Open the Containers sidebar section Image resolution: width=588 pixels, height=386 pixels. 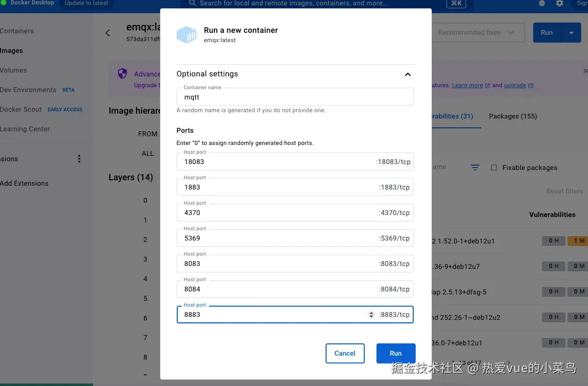(x=17, y=31)
